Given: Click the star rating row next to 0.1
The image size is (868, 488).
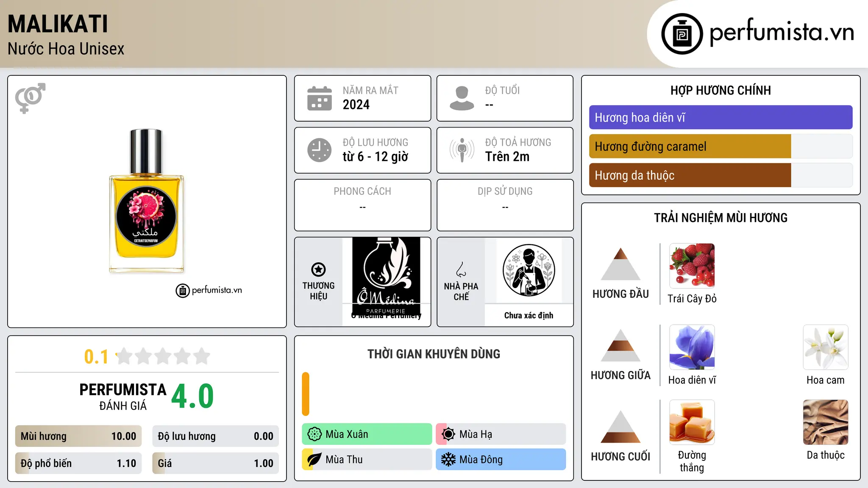Looking at the screenshot, I should pos(163,356).
